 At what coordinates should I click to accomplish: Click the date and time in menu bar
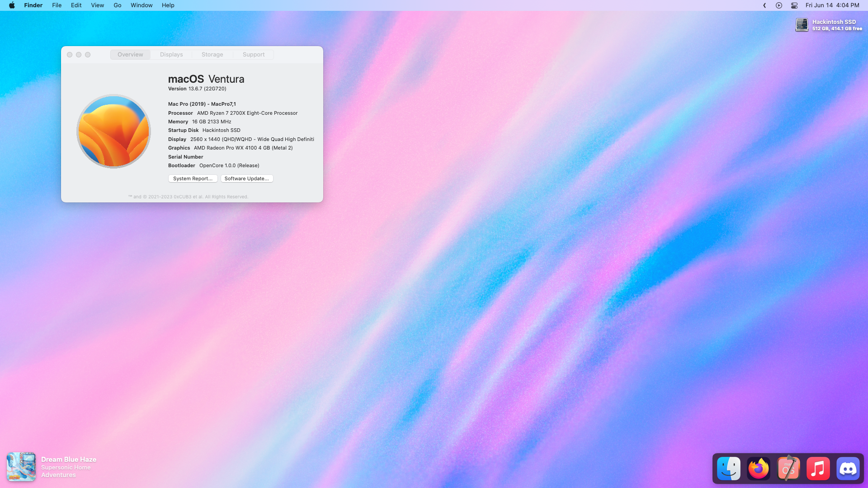832,5
